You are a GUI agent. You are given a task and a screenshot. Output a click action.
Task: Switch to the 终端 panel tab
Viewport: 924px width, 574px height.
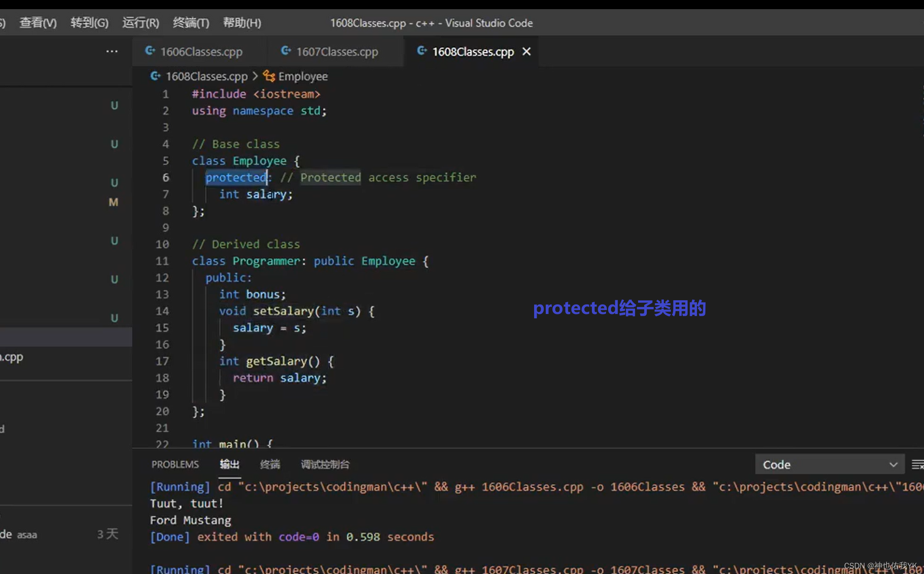point(270,464)
